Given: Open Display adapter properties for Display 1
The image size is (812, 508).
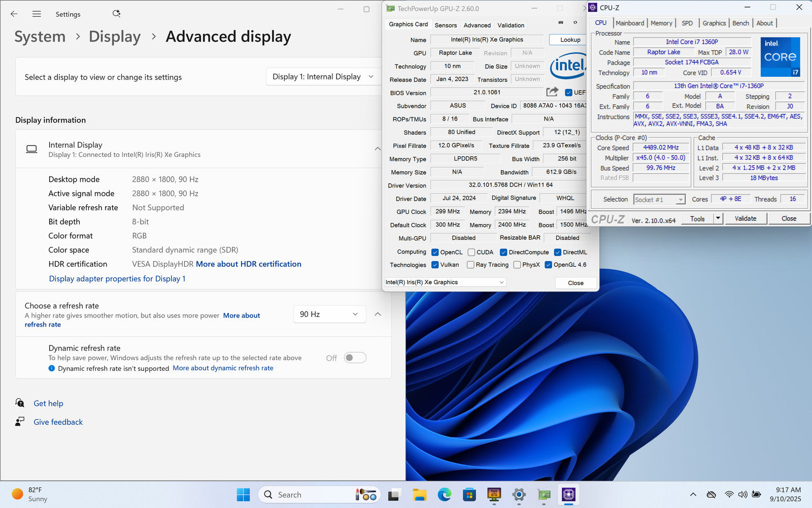Looking at the screenshot, I should click(117, 279).
